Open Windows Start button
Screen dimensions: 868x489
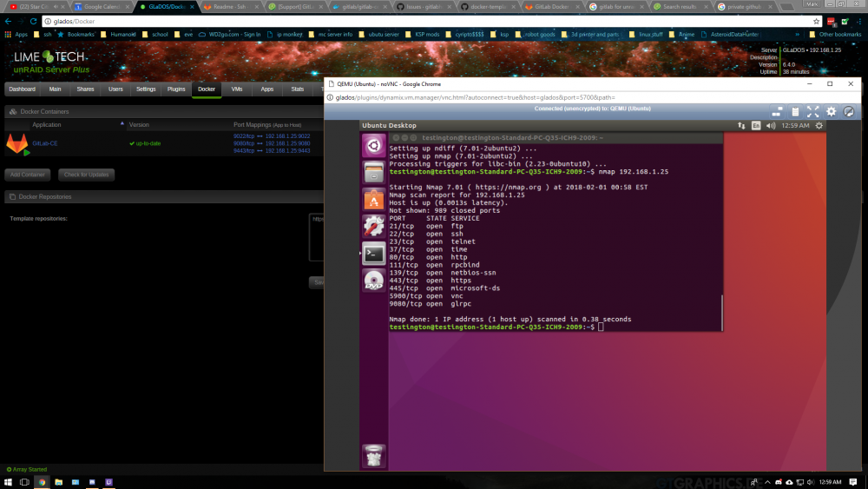pos(8,482)
